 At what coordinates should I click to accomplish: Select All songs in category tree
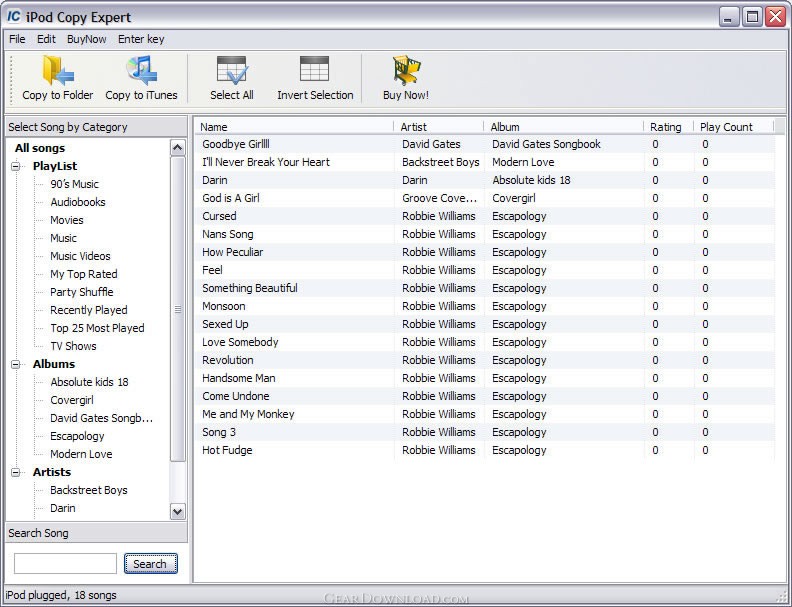point(40,148)
